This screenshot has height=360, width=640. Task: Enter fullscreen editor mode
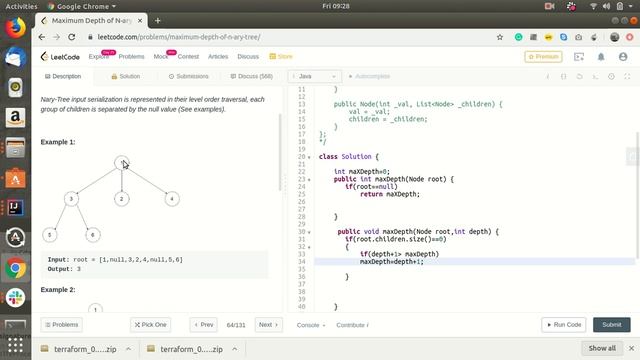point(627,76)
